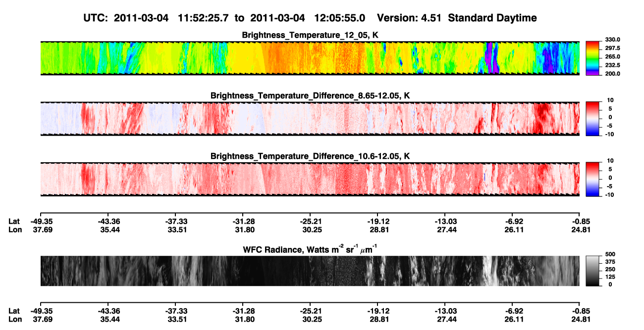Click the 'UTC:' label in the header
The height and width of the screenshot is (330, 644).
[x=96, y=18]
